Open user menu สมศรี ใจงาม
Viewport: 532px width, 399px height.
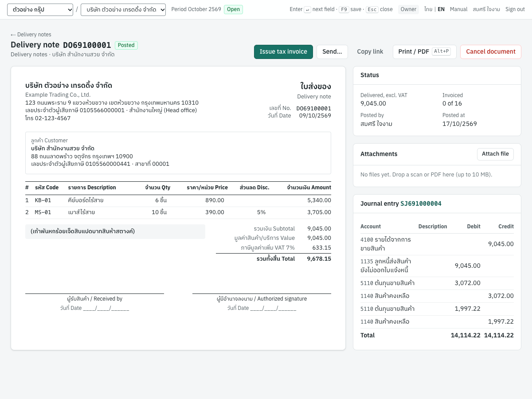486,9
